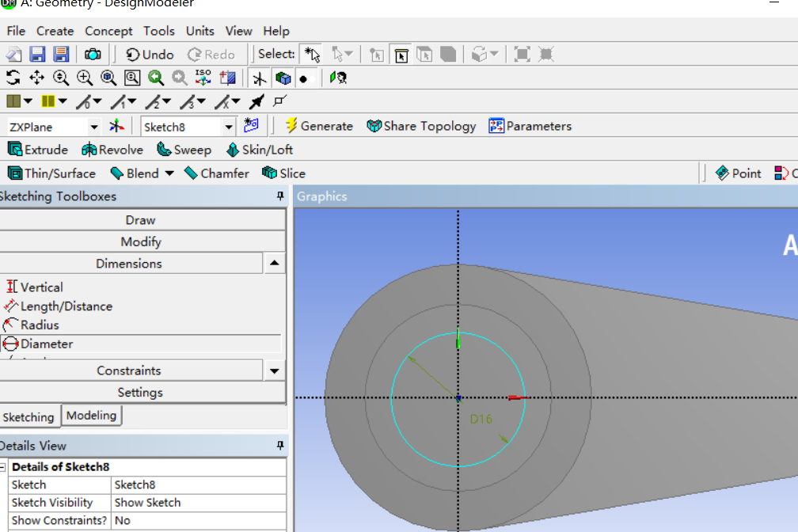Open the Create menu

[x=55, y=31]
